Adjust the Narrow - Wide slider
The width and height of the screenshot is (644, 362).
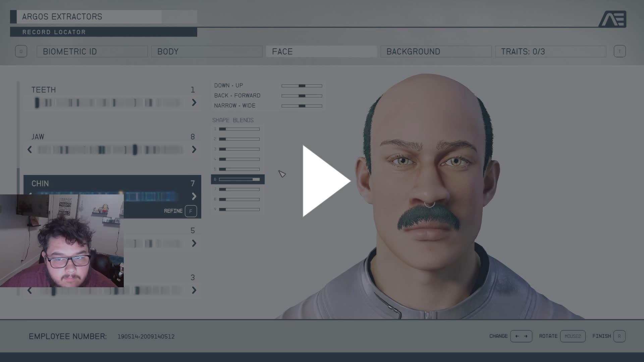pyautogui.click(x=302, y=106)
